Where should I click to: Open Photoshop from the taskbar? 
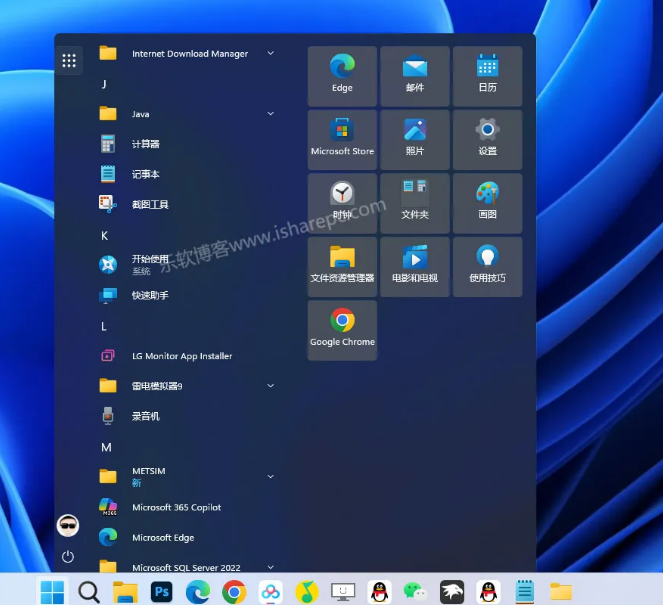click(x=161, y=592)
